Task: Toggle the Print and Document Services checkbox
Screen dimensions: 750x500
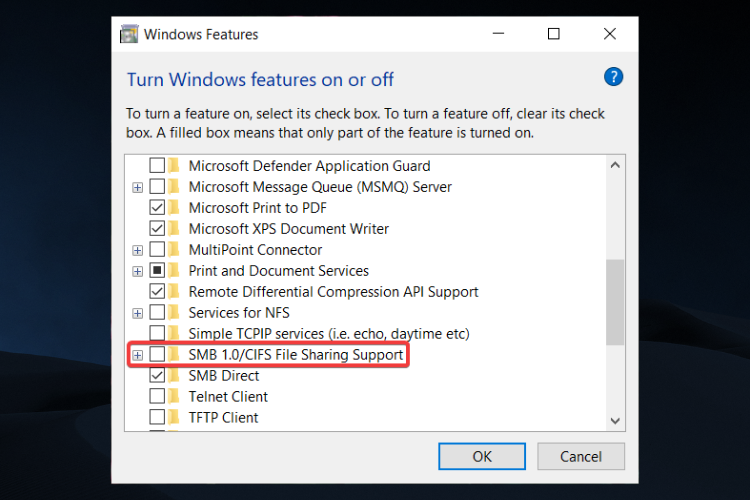Action: [157, 271]
